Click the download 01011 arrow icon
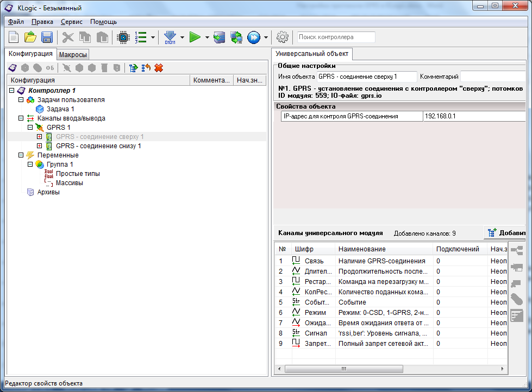 [170, 37]
